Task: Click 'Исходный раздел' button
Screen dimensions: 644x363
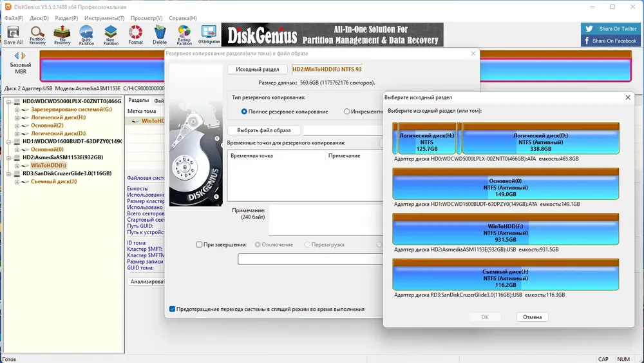Action: click(258, 70)
